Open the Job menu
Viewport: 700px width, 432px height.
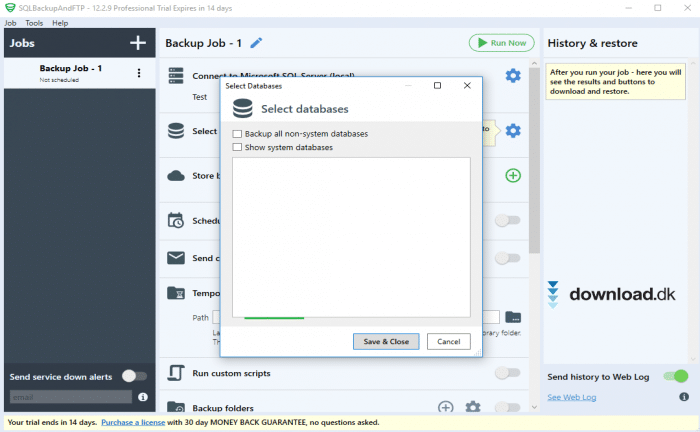(10, 22)
